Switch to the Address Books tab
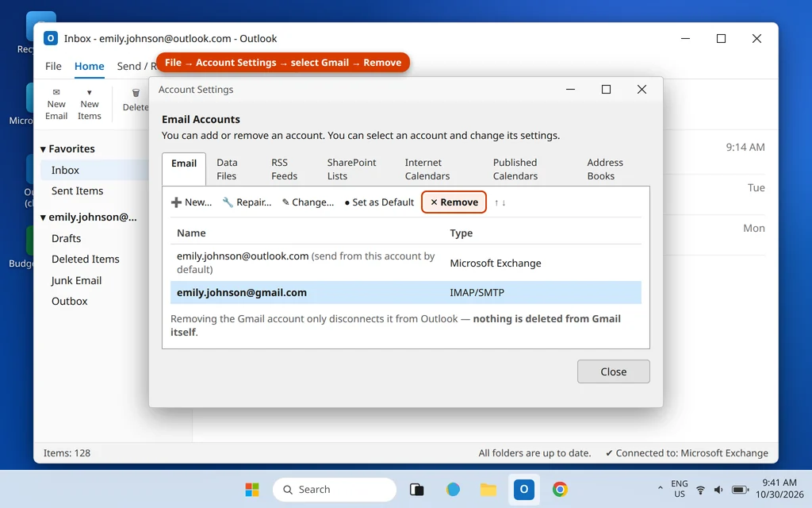Image resolution: width=812 pixels, height=508 pixels. (605, 169)
